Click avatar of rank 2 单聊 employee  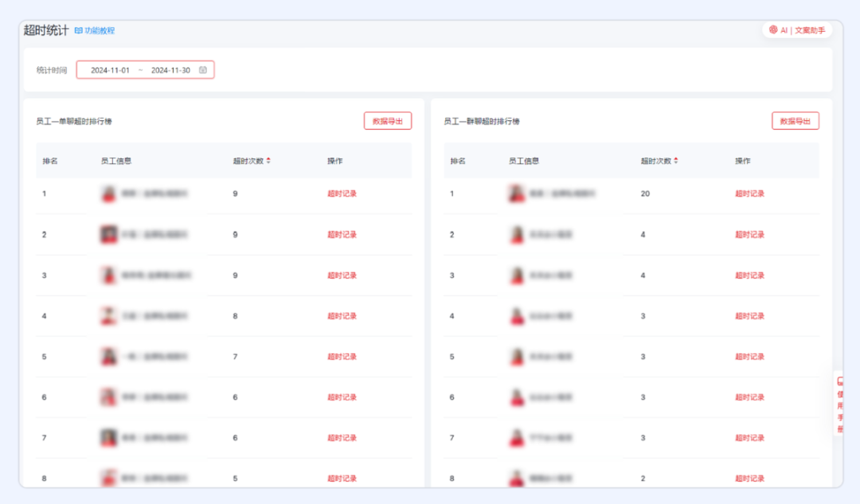click(x=109, y=234)
